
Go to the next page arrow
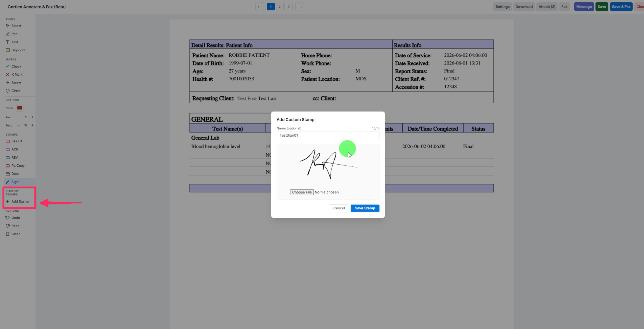(x=299, y=7)
